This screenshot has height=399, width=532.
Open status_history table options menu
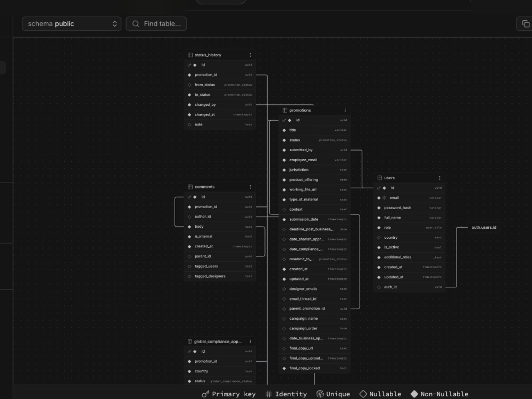coord(251,55)
